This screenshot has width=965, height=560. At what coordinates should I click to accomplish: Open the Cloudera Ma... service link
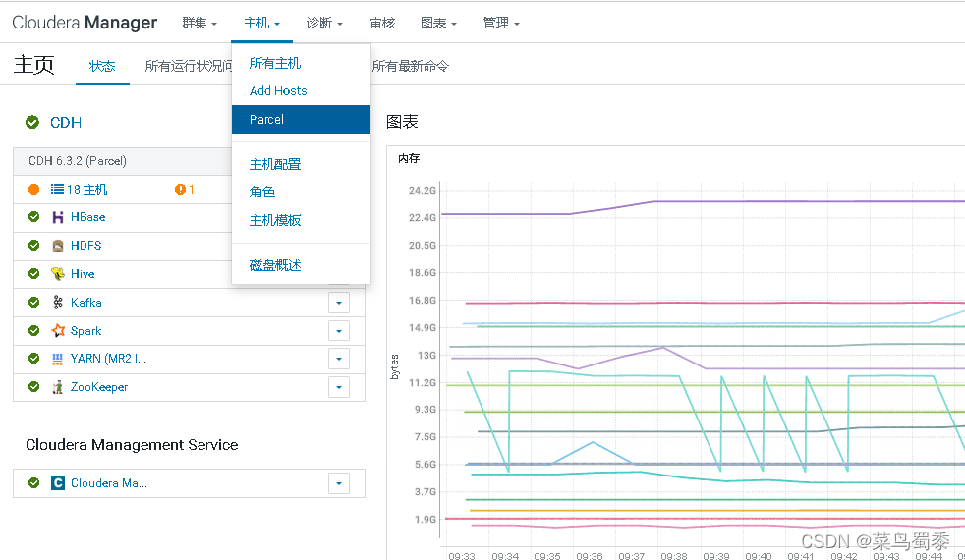[x=109, y=483]
